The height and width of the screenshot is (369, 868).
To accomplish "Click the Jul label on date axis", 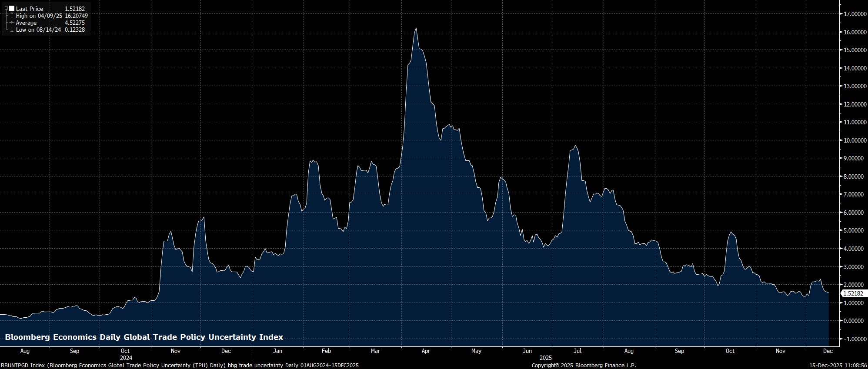I will point(578,351).
